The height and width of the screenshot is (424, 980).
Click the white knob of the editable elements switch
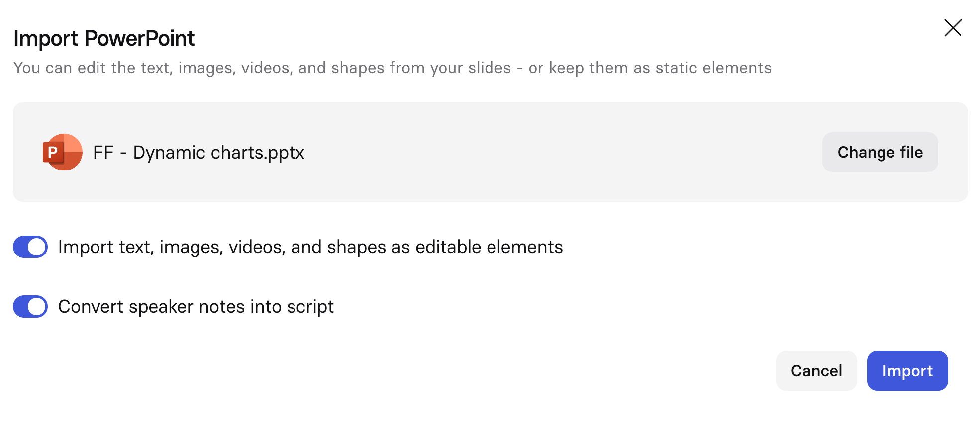(37, 247)
